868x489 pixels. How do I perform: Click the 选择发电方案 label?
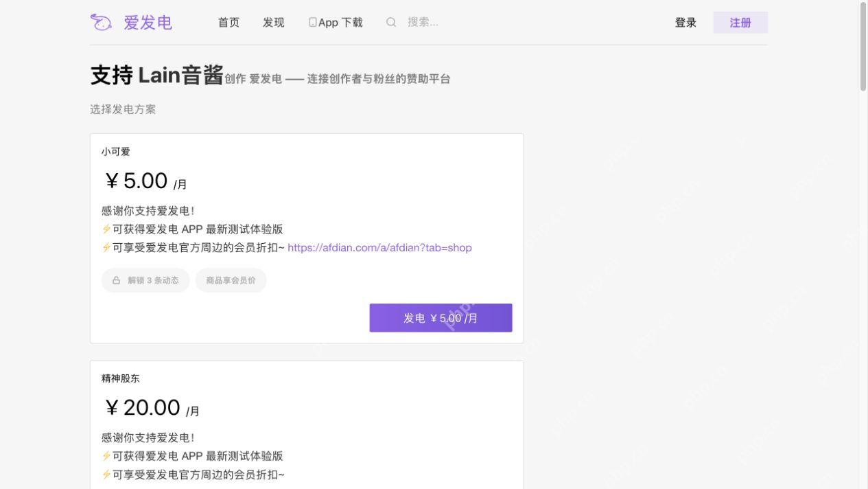click(123, 109)
